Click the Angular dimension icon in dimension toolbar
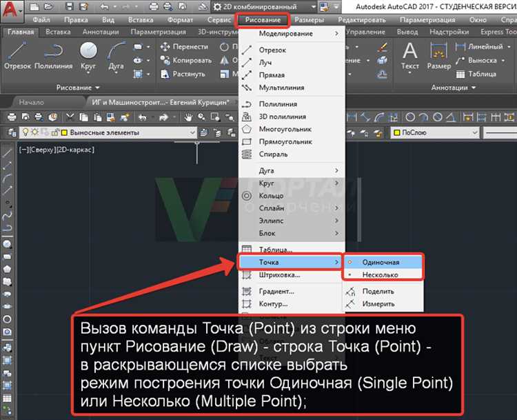Viewport: 517px width, 420px height. coord(451,117)
